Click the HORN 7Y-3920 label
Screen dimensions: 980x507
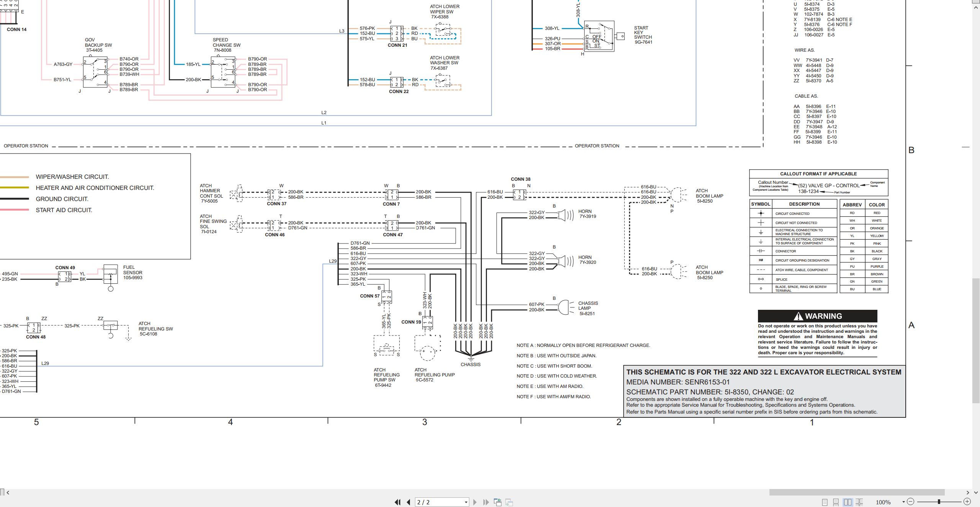pos(587,260)
